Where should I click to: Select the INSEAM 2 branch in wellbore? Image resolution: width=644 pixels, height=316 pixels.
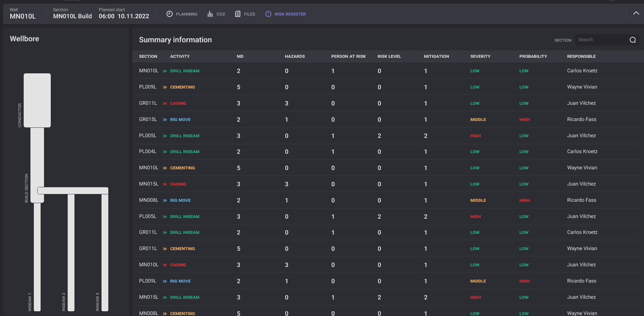[71, 252]
